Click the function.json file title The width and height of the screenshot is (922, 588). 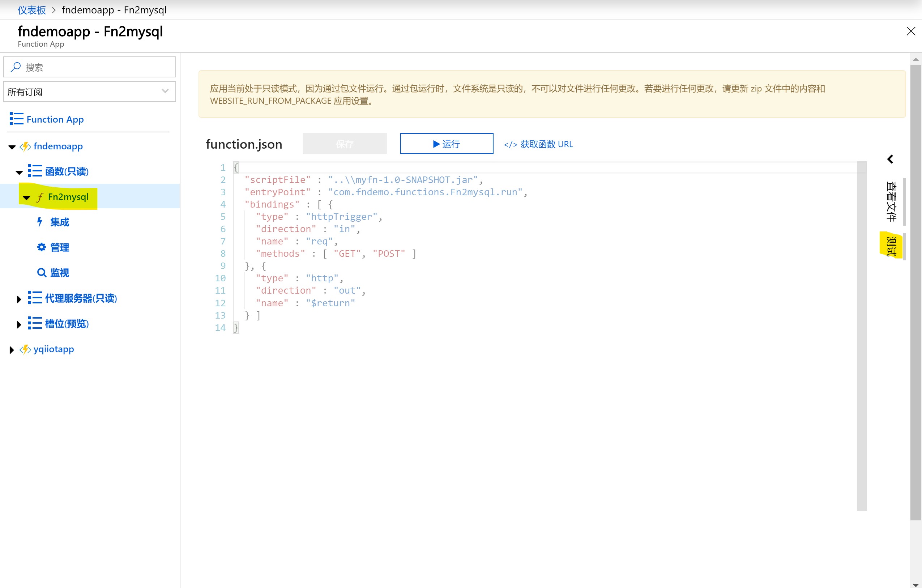click(x=244, y=144)
